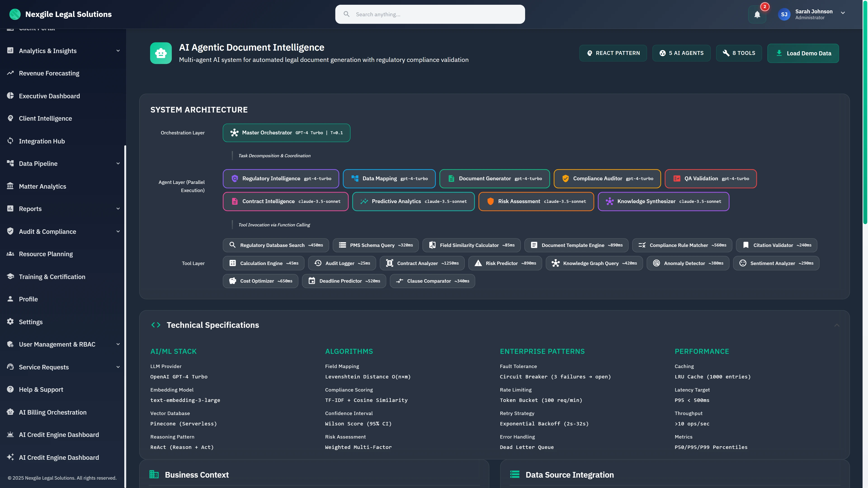Expand the Analytics & Insights section
The width and height of the screenshot is (868, 488).
[118, 51]
